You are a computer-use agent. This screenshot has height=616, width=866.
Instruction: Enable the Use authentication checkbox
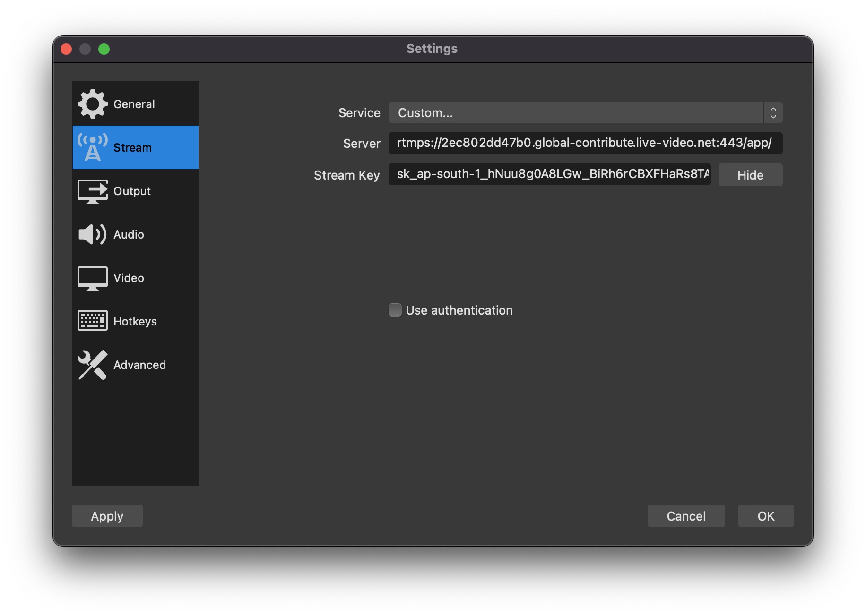click(x=395, y=310)
